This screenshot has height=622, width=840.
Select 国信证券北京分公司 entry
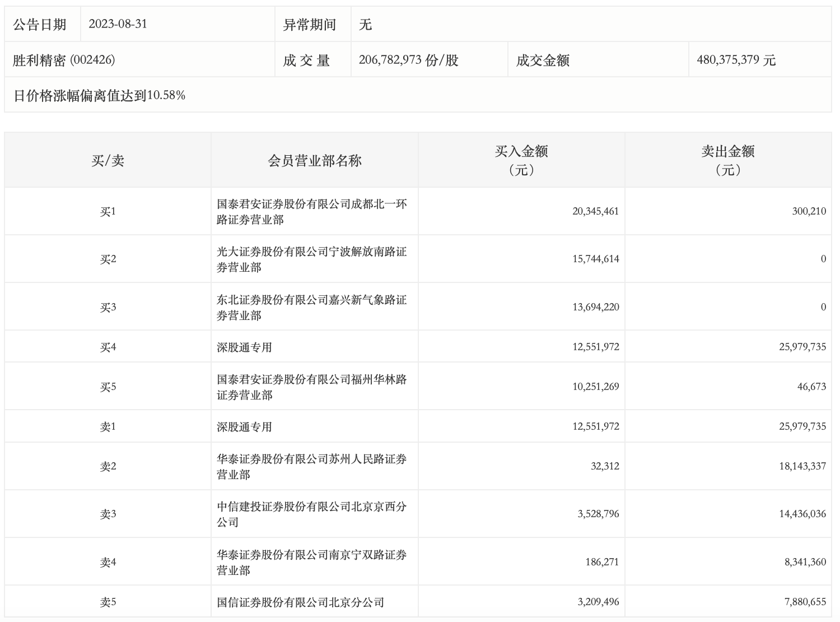pyautogui.click(x=300, y=602)
